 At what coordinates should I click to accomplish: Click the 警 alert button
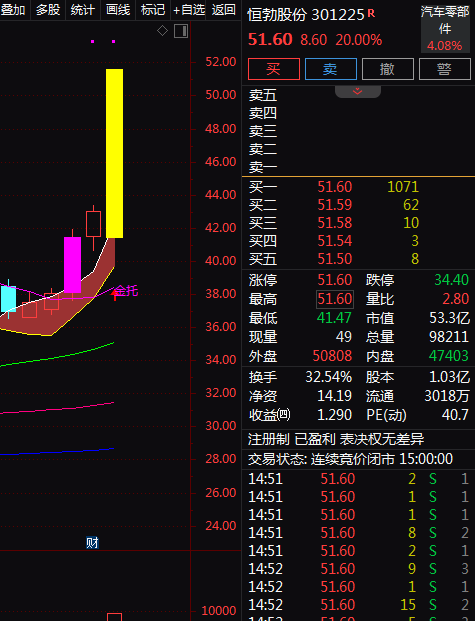tap(444, 69)
